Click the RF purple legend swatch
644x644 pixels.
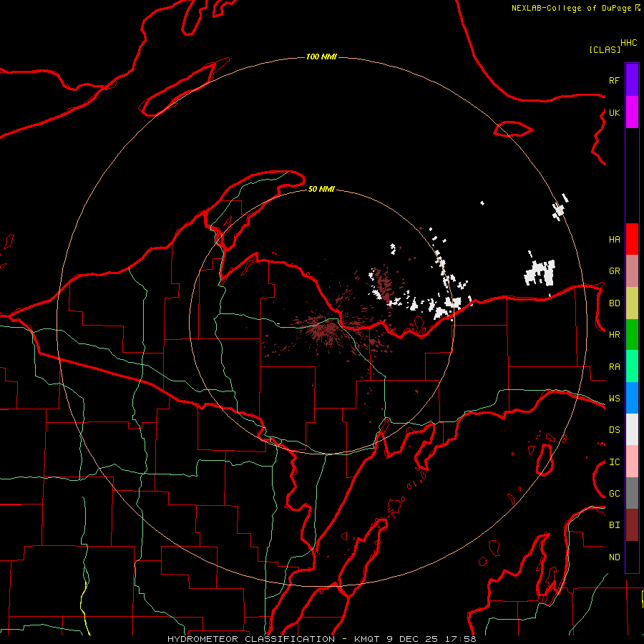pyautogui.click(x=632, y=80)
